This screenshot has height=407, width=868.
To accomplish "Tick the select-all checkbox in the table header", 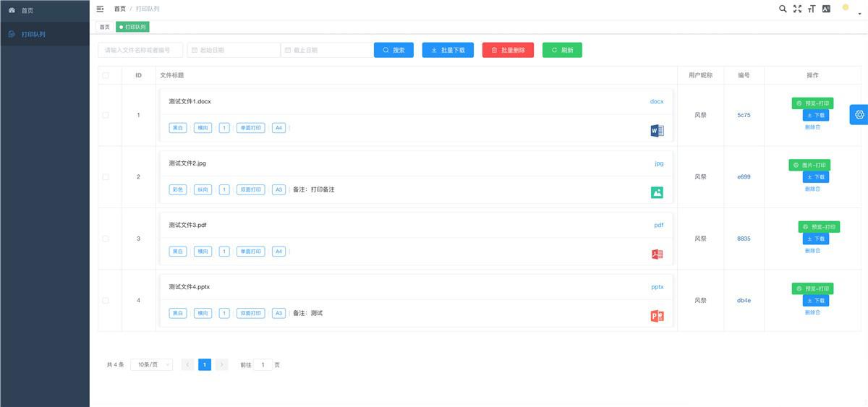I will (106, 75).
